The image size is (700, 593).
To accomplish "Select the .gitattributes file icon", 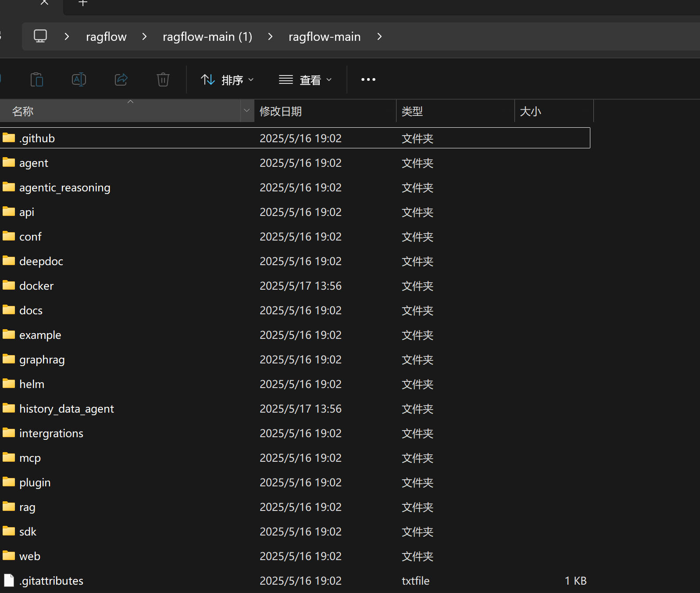I will point(9,580).
